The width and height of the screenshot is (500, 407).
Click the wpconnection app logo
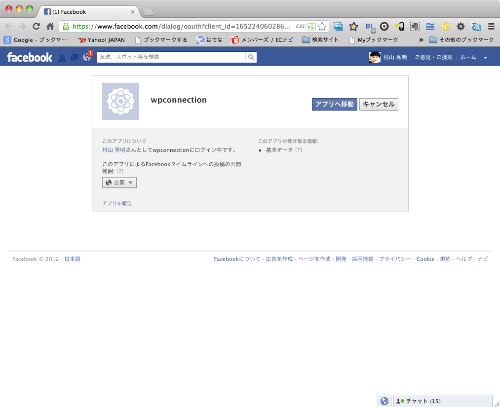[x=120, y=101]
